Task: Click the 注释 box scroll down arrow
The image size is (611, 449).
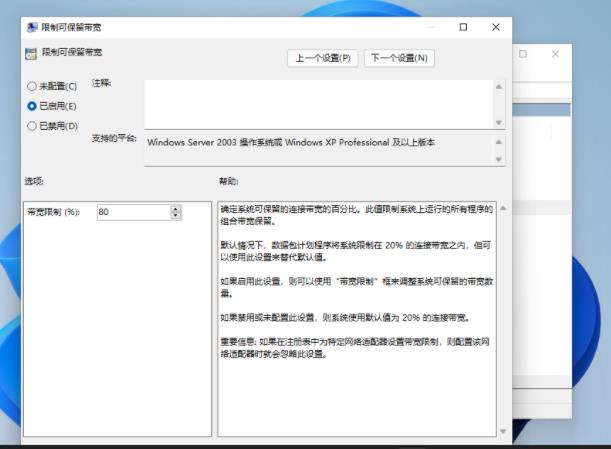Action: coord(500,120)
